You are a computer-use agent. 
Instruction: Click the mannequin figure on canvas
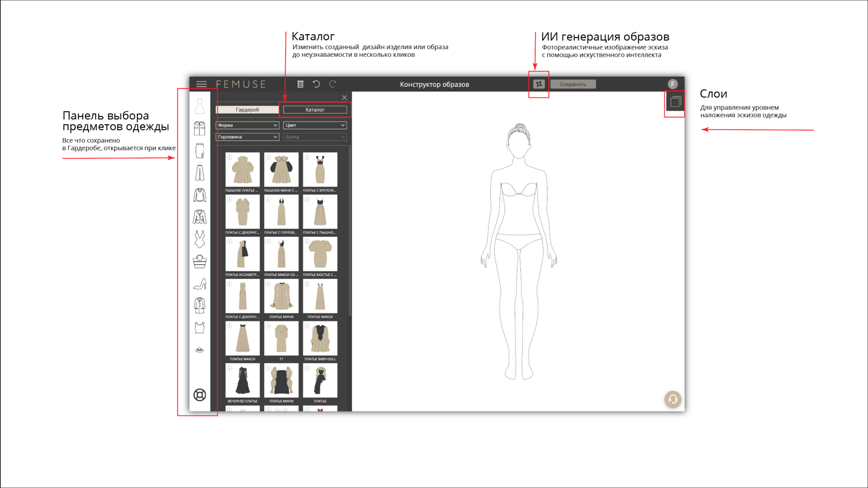click(x=519, y=252)
